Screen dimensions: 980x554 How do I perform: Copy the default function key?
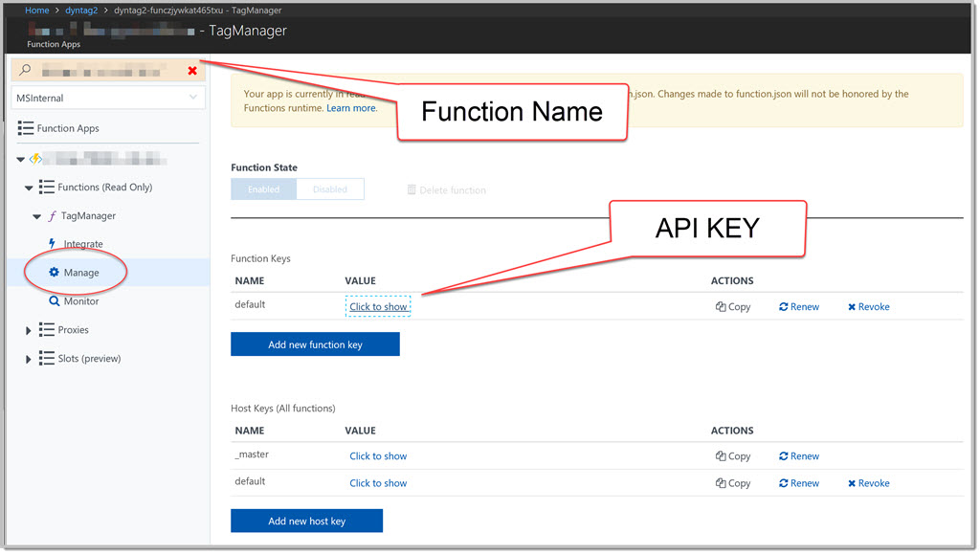click(733, 307)
